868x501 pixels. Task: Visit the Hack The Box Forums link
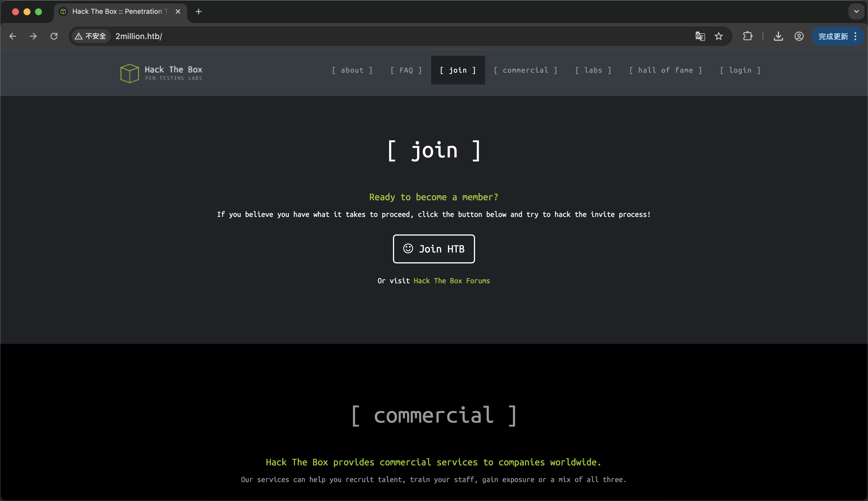click(x=451, y=281)
